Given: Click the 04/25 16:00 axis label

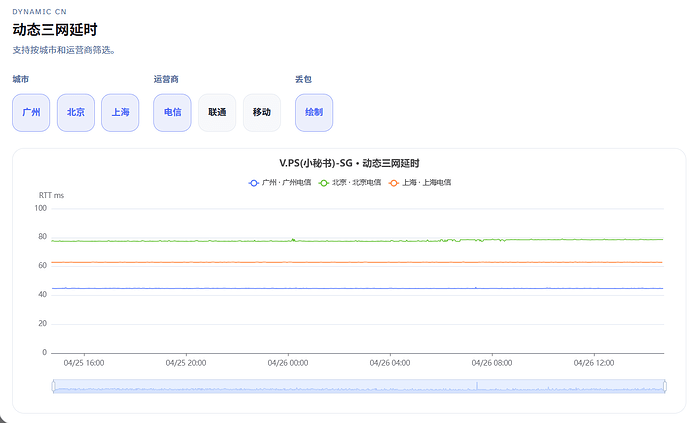Looking at the screenshot, I should pyautogui.click(x=84, y=363).
